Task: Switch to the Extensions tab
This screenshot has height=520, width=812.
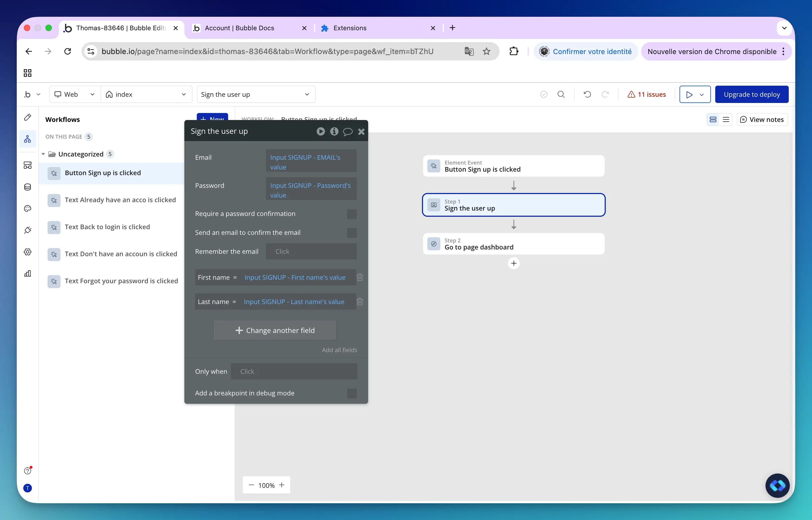Action: click(379, 28)
